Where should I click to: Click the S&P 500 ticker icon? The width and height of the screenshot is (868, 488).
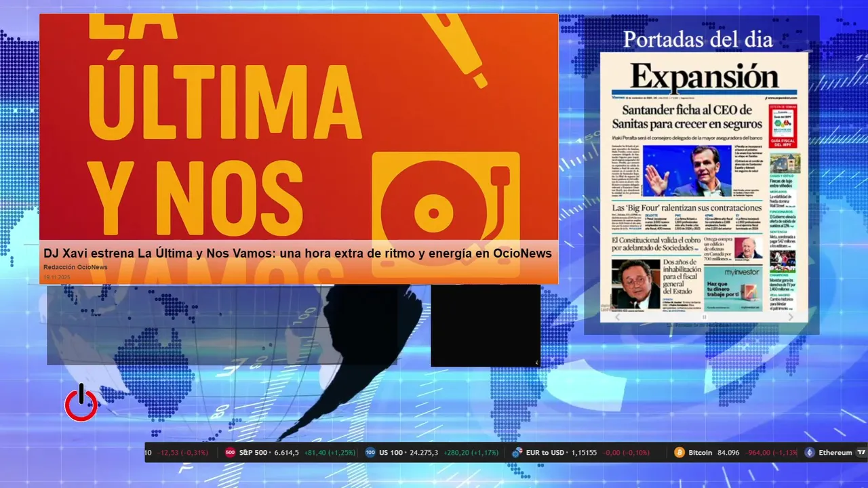[x=230, y=452]
